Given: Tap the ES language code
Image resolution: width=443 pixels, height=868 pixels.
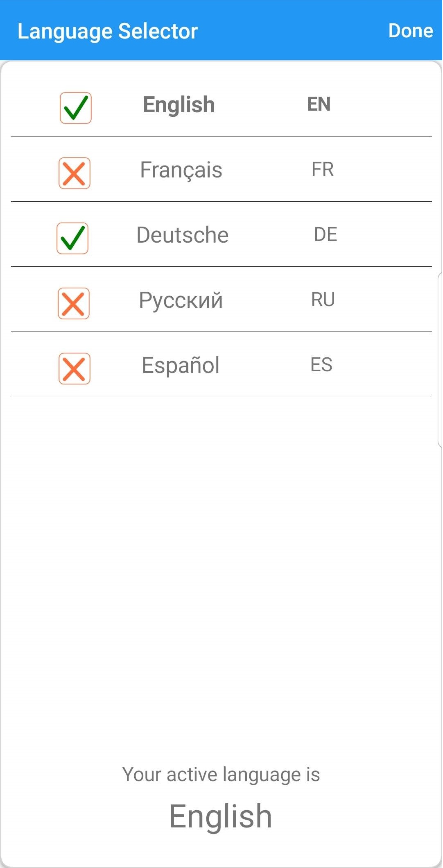Looking at the screenshot, I should [x=321, y=365].
